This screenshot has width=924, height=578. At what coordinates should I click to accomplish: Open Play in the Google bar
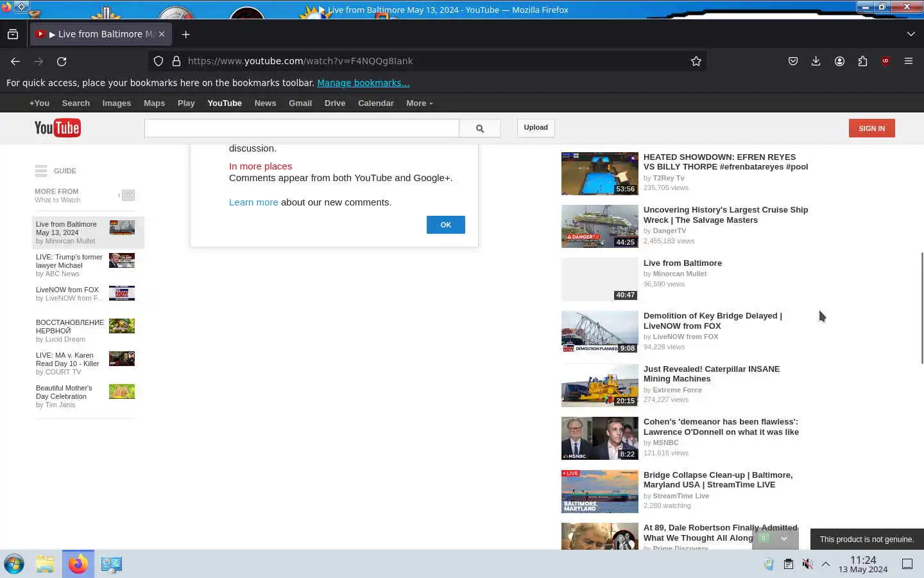[186, 103]
